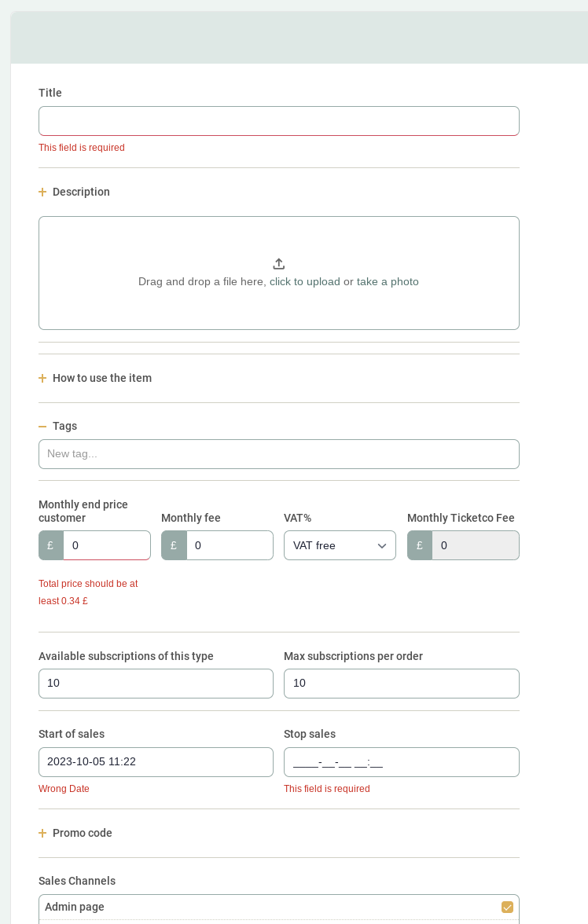Click the 'take a photo' link

coord(388,281)
